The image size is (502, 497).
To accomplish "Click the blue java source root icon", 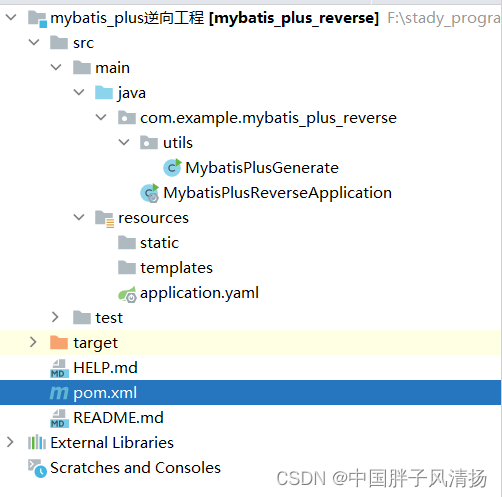I will 104,93.
